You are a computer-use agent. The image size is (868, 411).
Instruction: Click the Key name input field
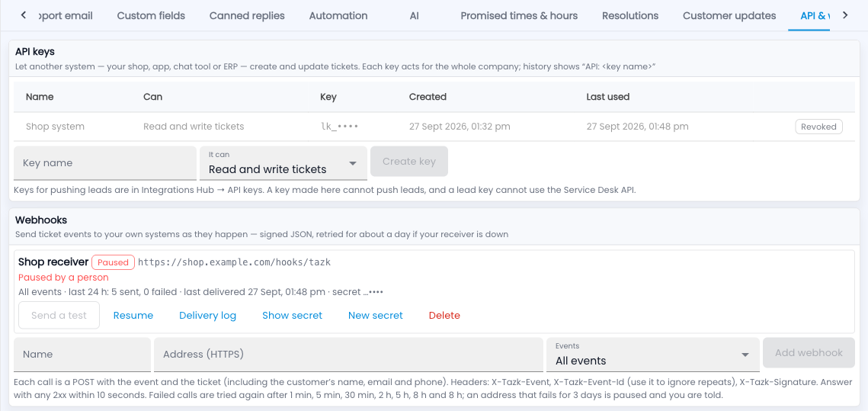pyautogui.click(x=105, y=163)
